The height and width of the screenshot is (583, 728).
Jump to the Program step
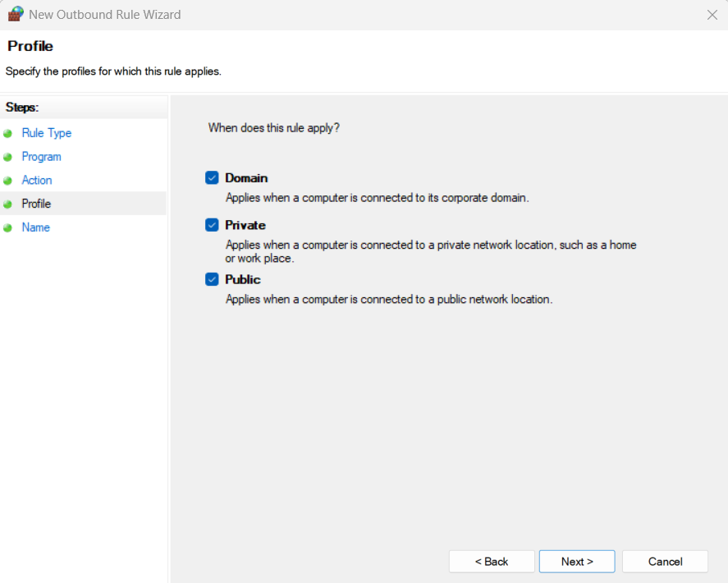pyautogui.click(x=41, y=157)
